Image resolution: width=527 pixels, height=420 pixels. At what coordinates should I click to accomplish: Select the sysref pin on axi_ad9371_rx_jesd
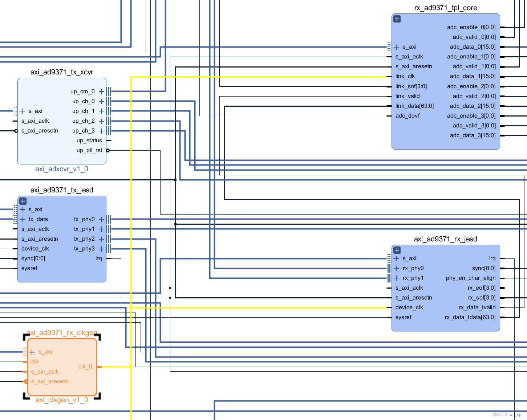pyautogui.click(x=403, y=317)
